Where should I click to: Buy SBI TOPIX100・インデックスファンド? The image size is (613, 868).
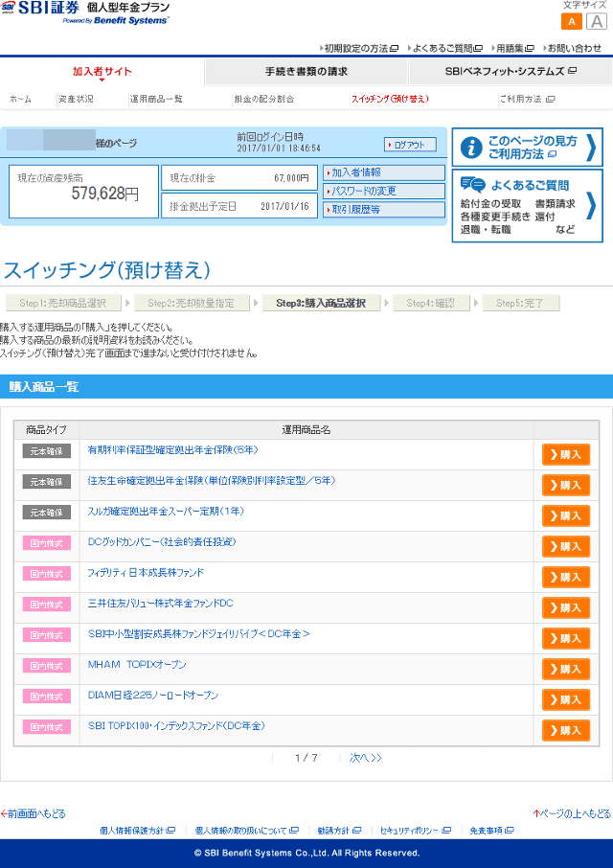(566, 730)
